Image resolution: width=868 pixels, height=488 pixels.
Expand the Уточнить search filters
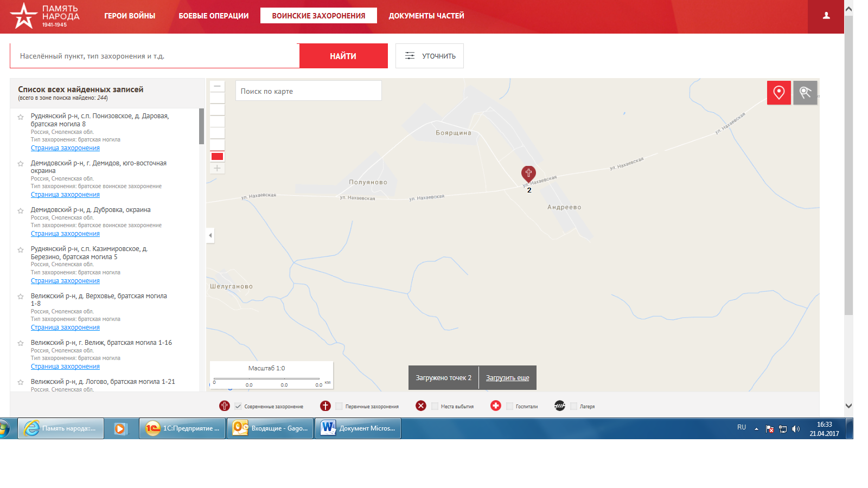pyautogui.click(x=429, y=56)
